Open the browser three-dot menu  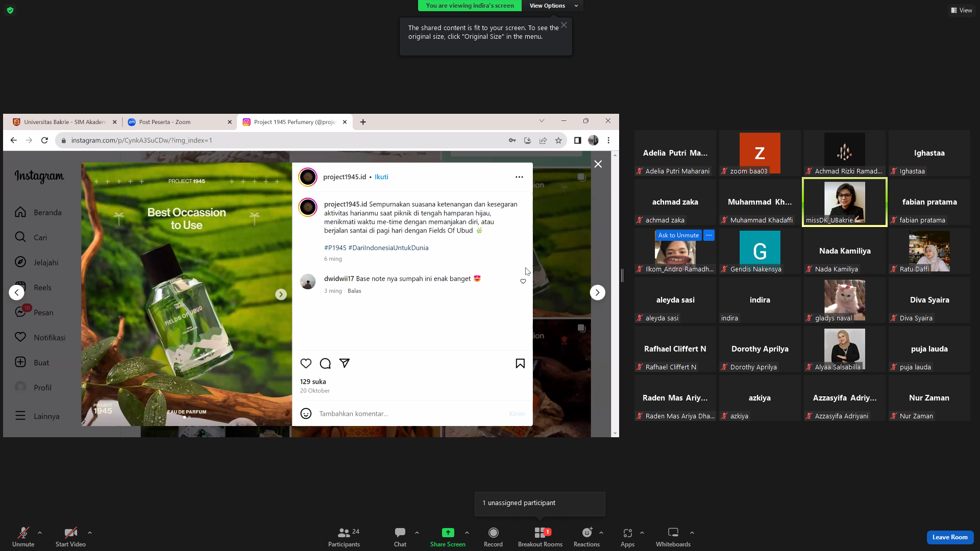[608, 140]
